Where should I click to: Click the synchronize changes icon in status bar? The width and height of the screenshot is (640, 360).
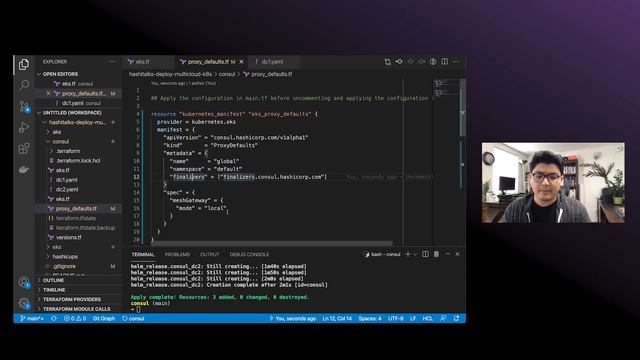pyautogui.click(x=53, y=318)
